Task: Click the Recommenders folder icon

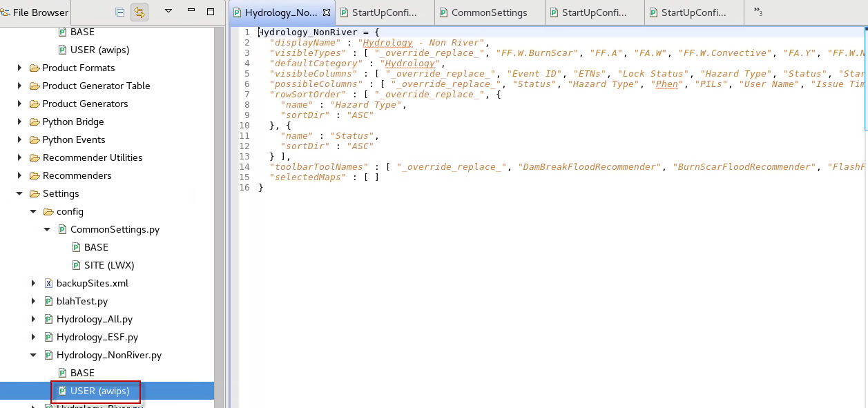Action: pyautogui.click(x=35, y=175)
